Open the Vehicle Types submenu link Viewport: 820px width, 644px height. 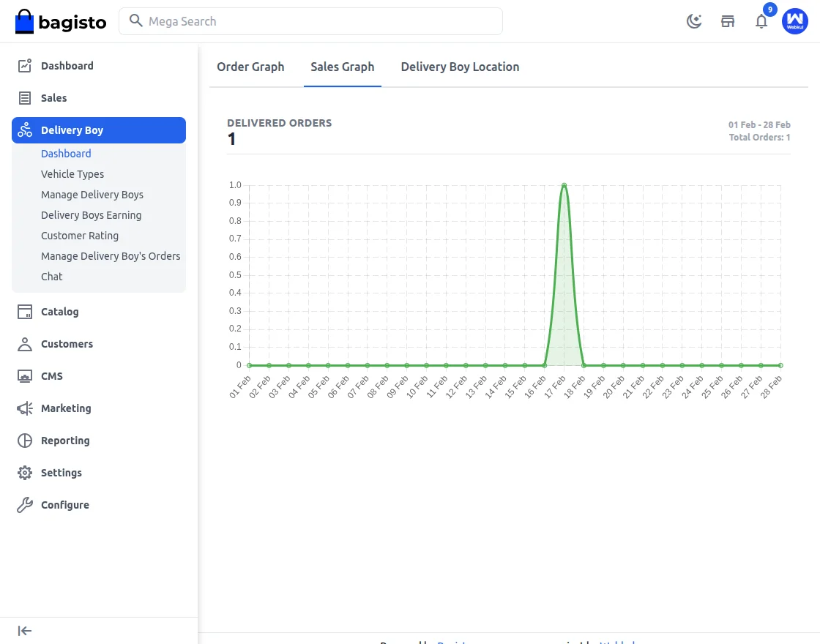tap(72, 174)
